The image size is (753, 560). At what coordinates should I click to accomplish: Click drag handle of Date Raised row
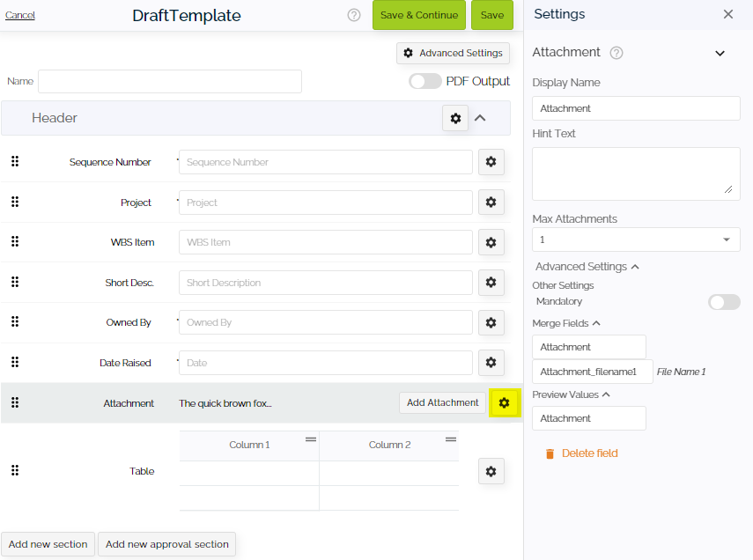pos(15,362)
